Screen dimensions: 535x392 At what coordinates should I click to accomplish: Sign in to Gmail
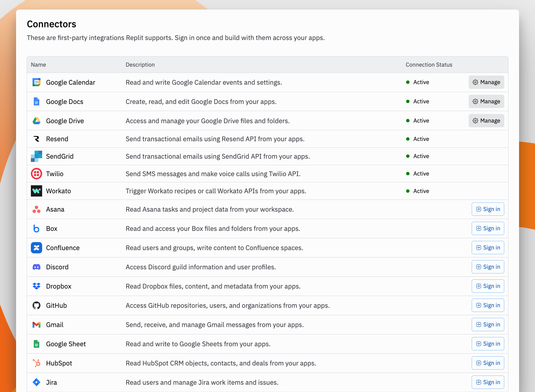(x=487, y=325)
